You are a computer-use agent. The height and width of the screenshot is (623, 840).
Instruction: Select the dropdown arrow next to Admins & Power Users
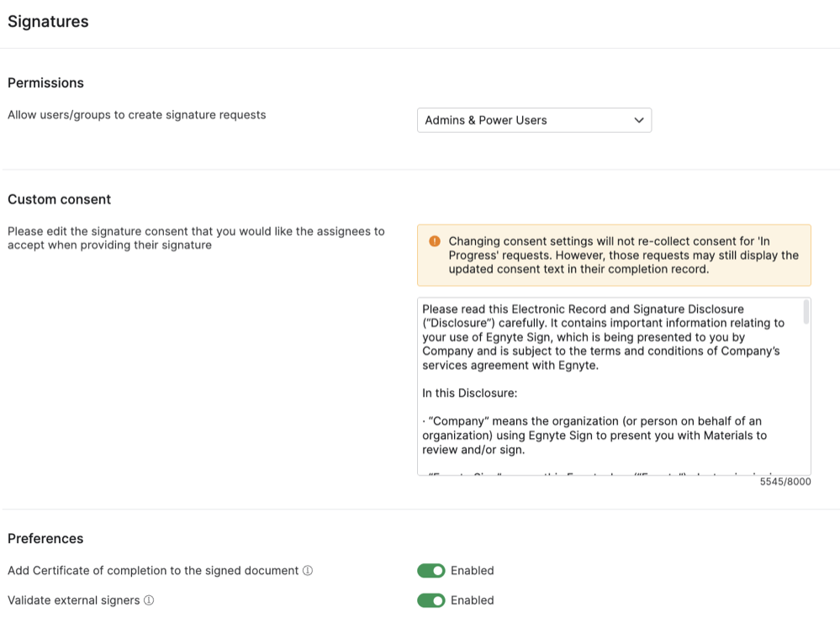coord(637,119)
